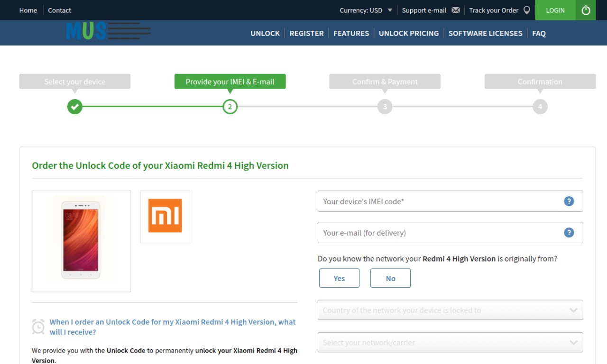This screenshot has height=364, width=607.
Task: Click the step 3 circle indicator
Action: pyautogui.click(x=385, y=107)
